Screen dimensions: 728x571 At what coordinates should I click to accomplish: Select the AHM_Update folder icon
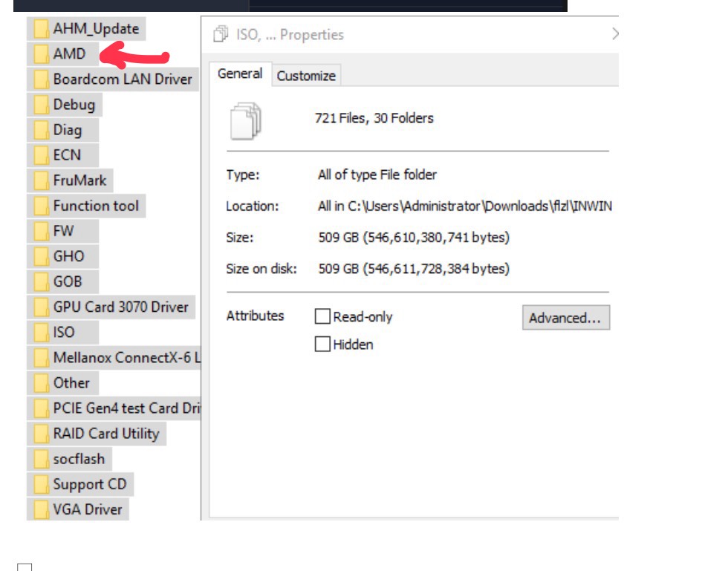click(40, 29)
